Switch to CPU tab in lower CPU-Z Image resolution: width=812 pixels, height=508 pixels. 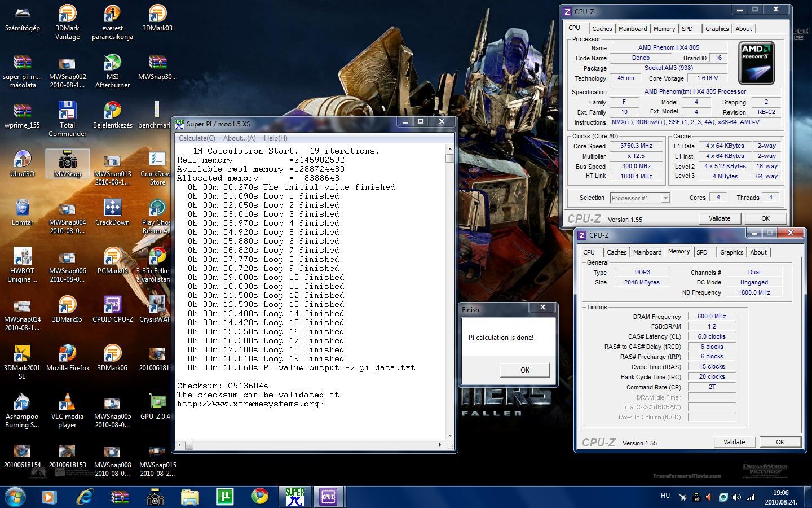pos(589,252)
